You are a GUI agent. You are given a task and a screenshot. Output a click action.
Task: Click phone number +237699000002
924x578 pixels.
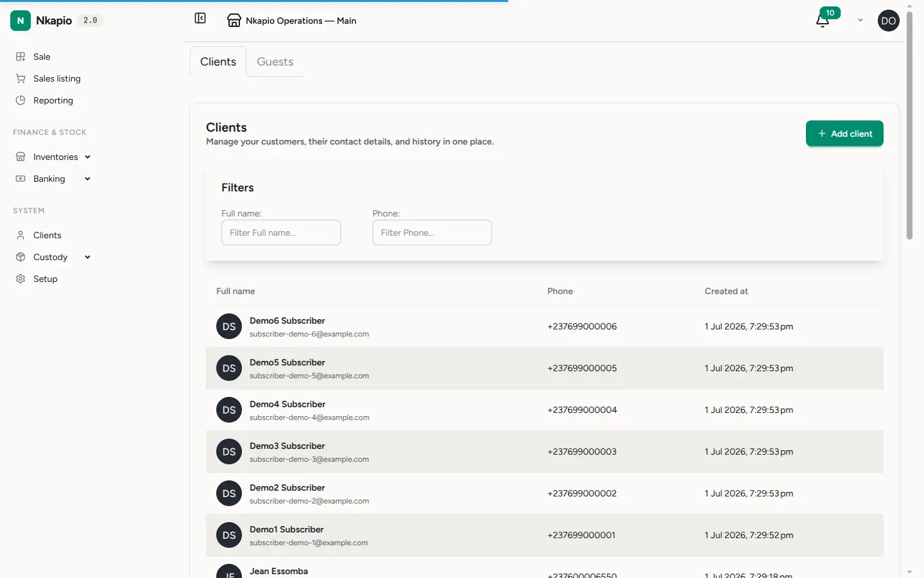pos(582,493)
